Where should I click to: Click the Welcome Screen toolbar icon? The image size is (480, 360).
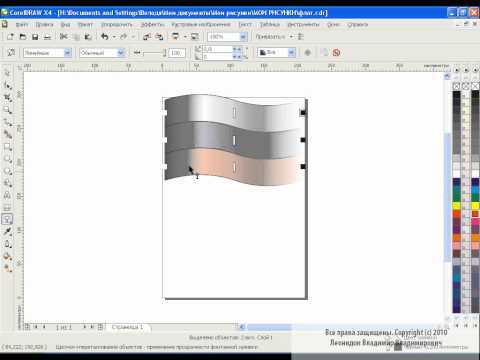[195, 37]
